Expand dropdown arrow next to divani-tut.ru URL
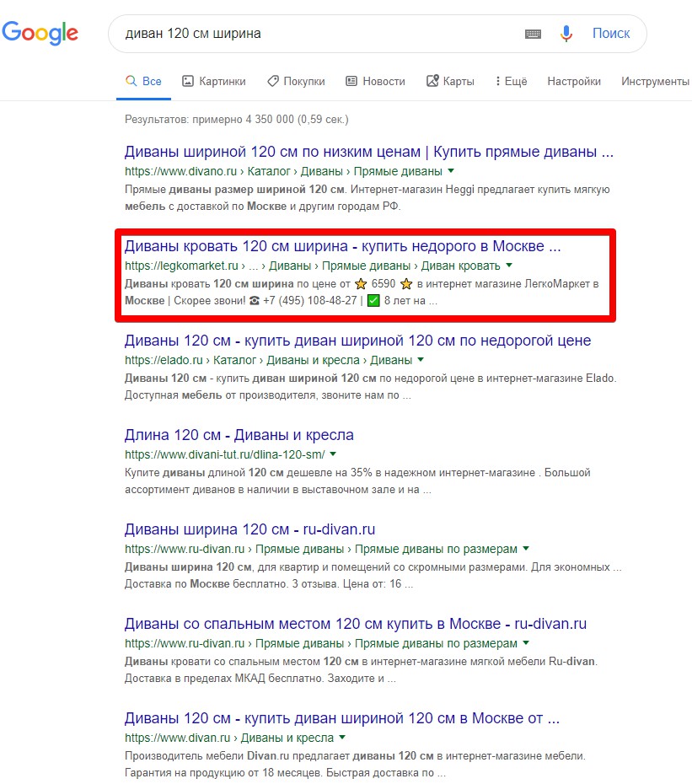Viewport: 692px width, 784px height. [333, 454]
